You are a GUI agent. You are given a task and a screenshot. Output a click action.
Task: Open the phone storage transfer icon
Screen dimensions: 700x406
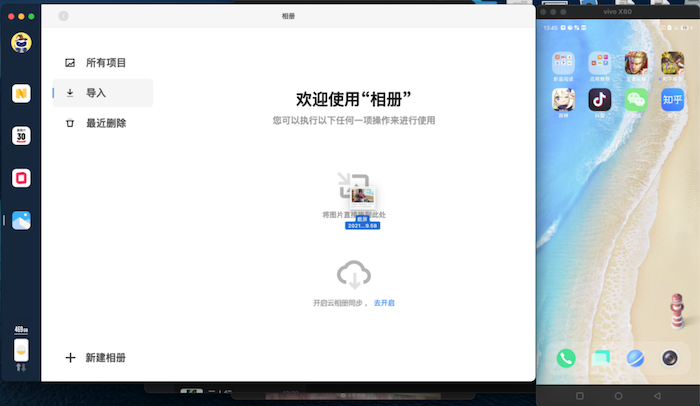(21, 350)
